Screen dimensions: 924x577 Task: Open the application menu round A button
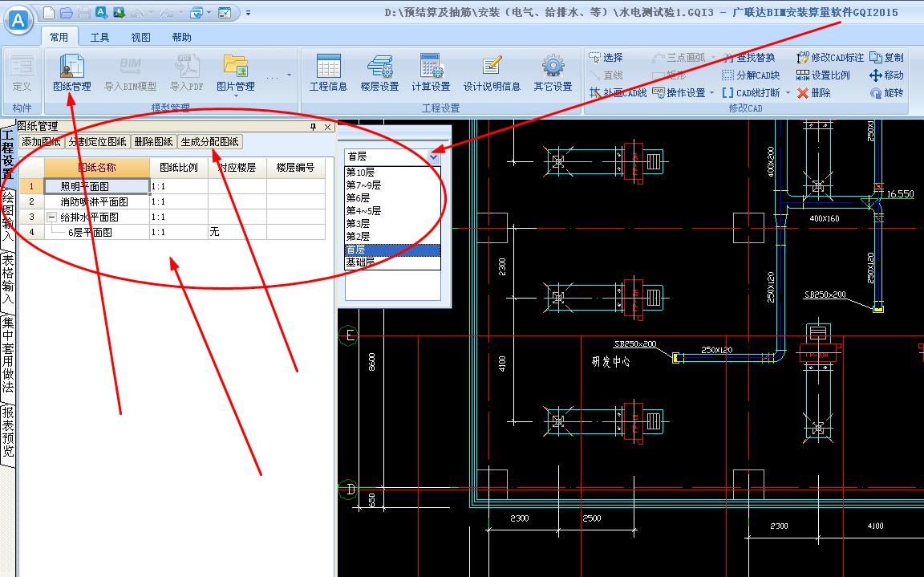click(x=19, y=20)
